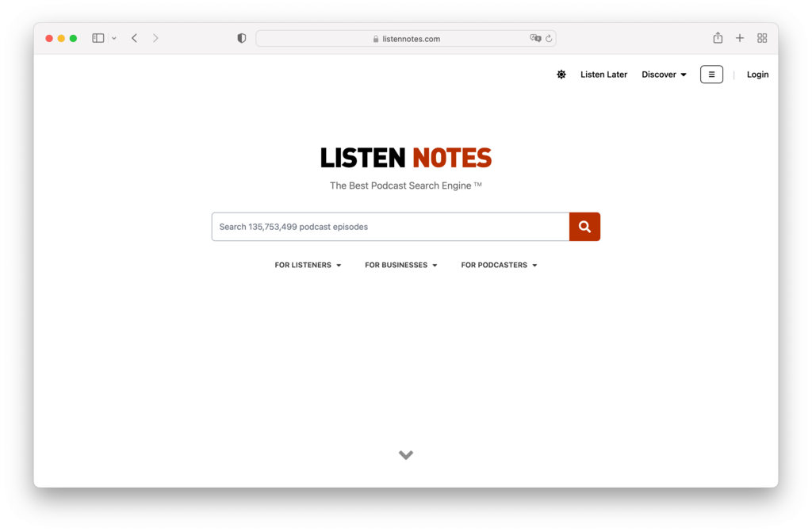The height and width of the screenshot is (532, 812).
Task: Click the Login link
Action: [x=757, y=75]
